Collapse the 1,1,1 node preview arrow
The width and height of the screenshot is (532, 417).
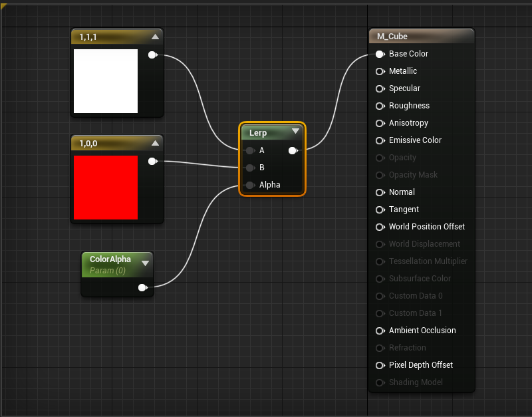(x=155, y=37)
